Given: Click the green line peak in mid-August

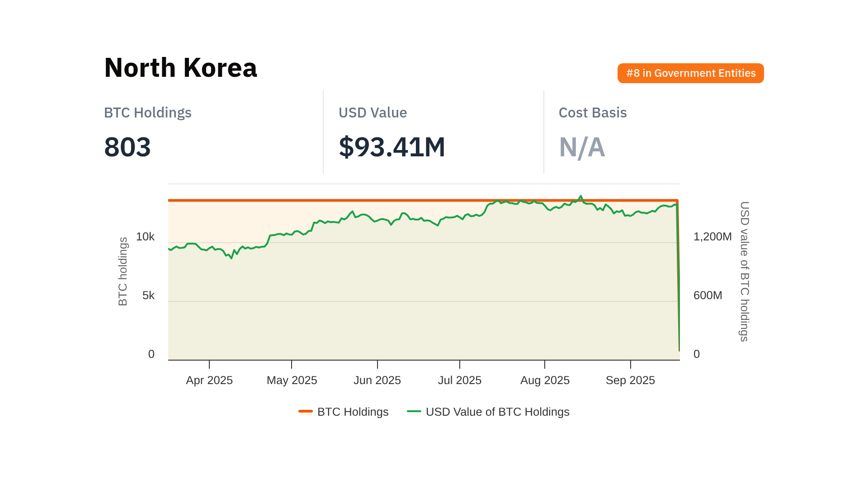Looking at the screenshot, I should [581, 197].
